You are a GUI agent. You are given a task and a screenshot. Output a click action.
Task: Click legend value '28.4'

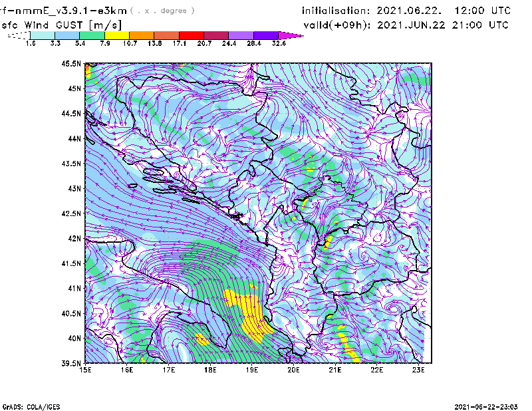[x=254, y=43]
